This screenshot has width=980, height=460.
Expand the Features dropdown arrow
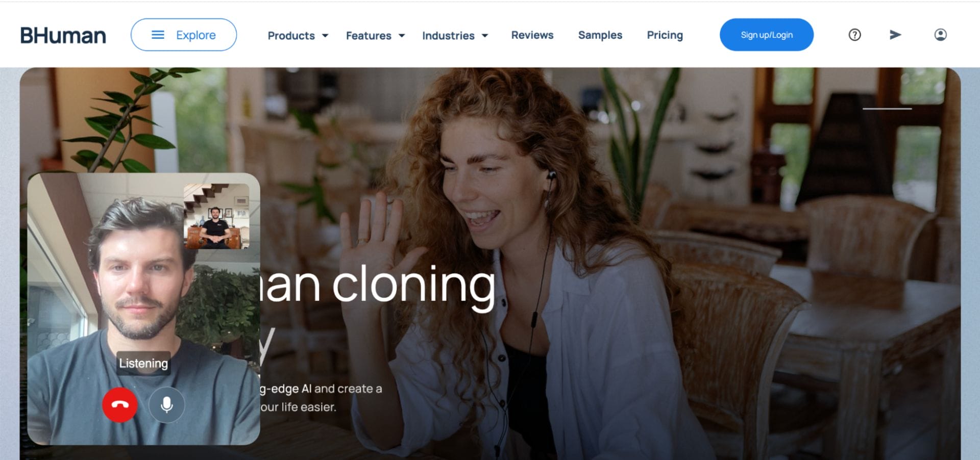[402, 36]
